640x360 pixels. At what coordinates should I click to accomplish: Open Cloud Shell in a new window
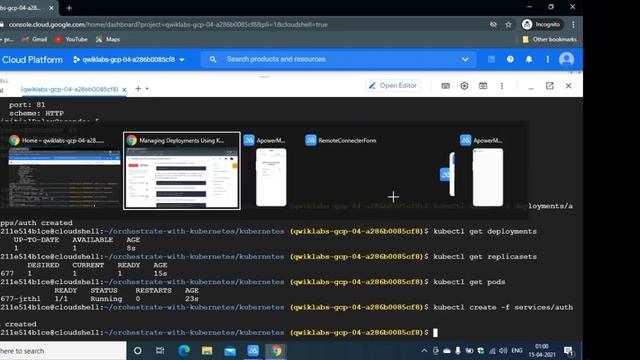click(x=550, y=86)
